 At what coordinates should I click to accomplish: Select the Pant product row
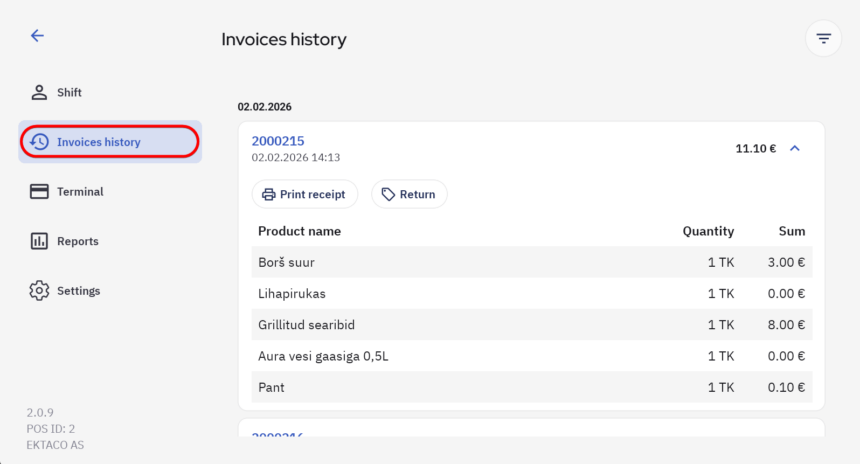pyautogui.click(x=531, y=388)
